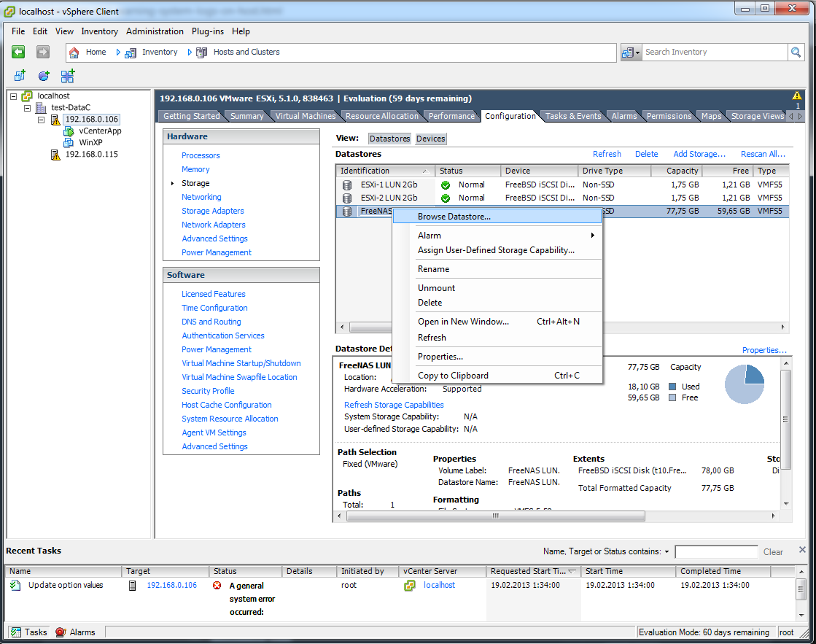Viewport: 816px width, 644px height.
Task: Click the green Normal status icon for ESXi-1
Action: 446,185
